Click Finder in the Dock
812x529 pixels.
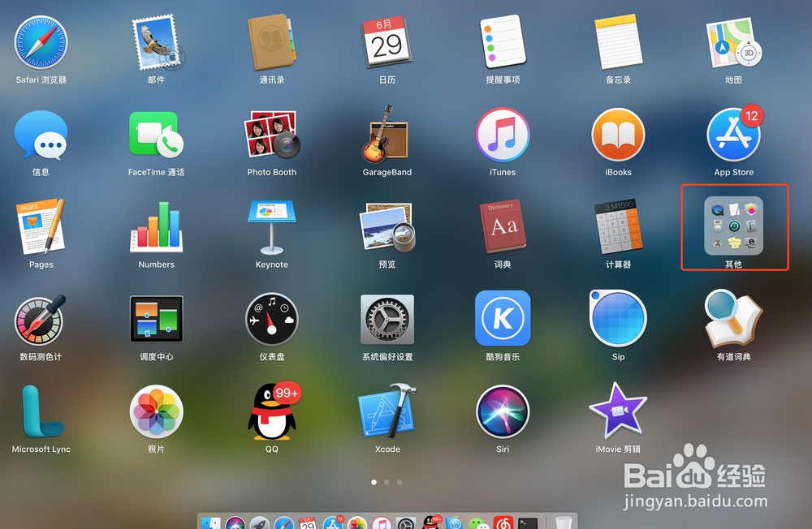pos(211,523)
